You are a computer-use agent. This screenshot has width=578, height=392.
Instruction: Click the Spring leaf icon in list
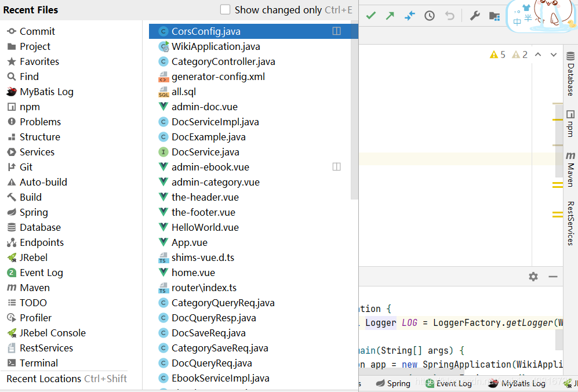tap(12, 212)
